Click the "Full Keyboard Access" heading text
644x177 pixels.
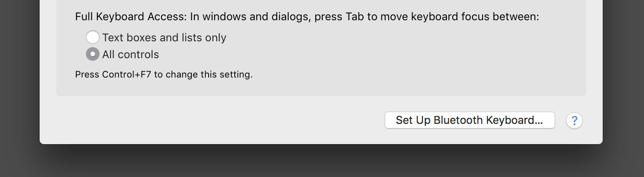point(131,17)
